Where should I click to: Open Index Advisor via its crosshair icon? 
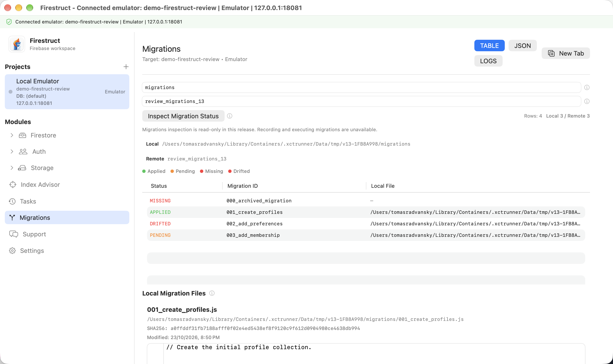click(x=13, y=184)
